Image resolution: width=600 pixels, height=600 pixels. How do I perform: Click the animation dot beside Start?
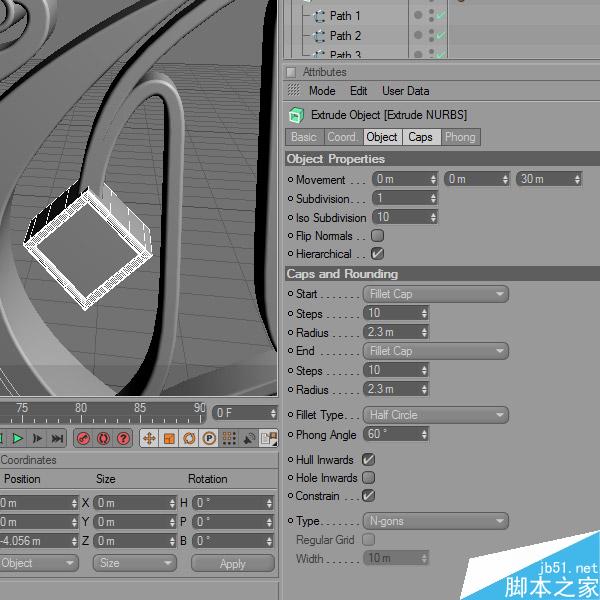[x=290, y=293]
